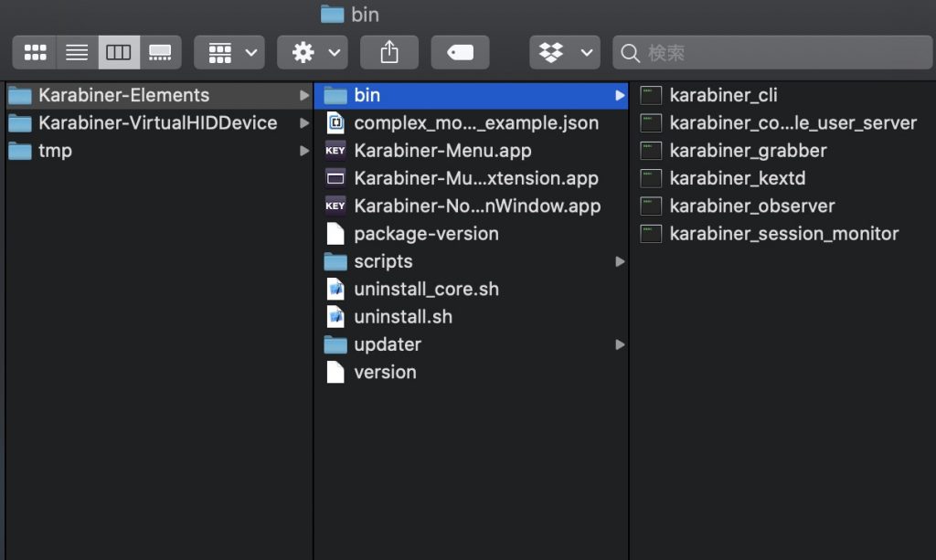The height and width of the screenshot is (560, 936).
Task: Switch to gallery view
Action: [x=160, y=52]
